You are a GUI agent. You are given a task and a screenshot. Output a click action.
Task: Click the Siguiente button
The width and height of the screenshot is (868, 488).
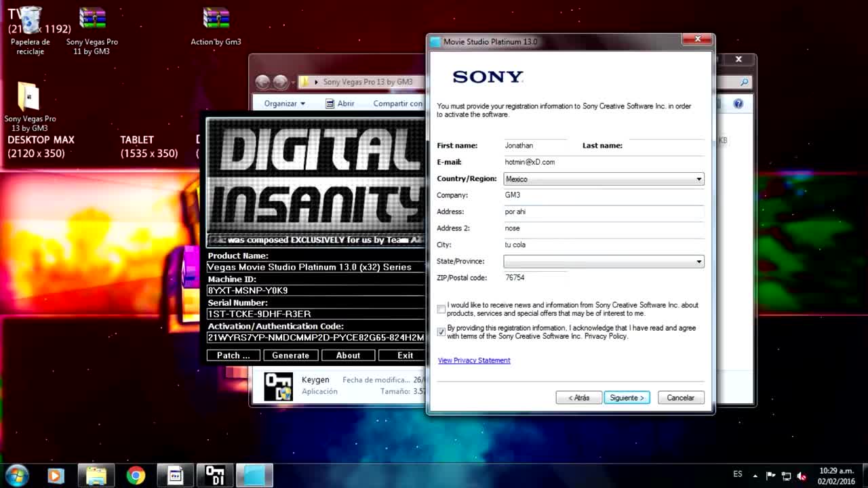pyautogui.click(x=627, y=398)
